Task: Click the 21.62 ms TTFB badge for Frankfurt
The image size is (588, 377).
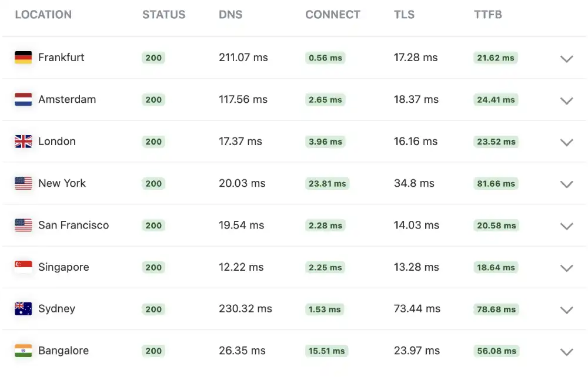Action: point(495,58)
